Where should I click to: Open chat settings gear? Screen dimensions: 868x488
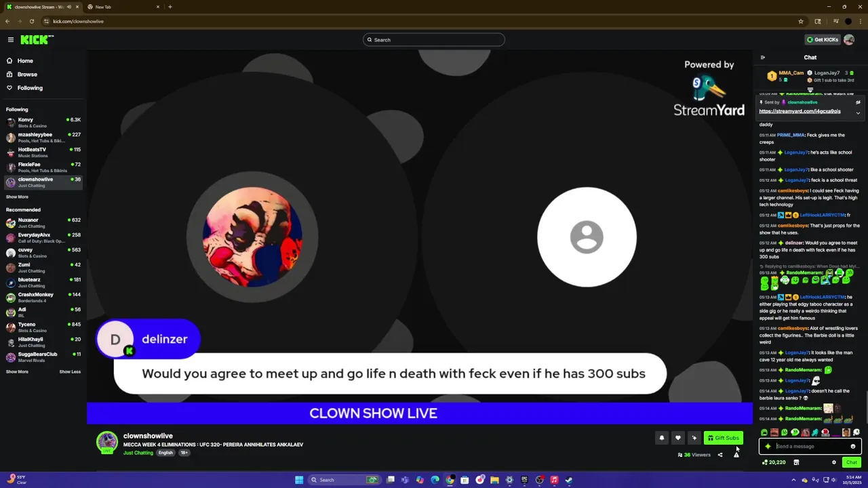(x=834, y=462)
